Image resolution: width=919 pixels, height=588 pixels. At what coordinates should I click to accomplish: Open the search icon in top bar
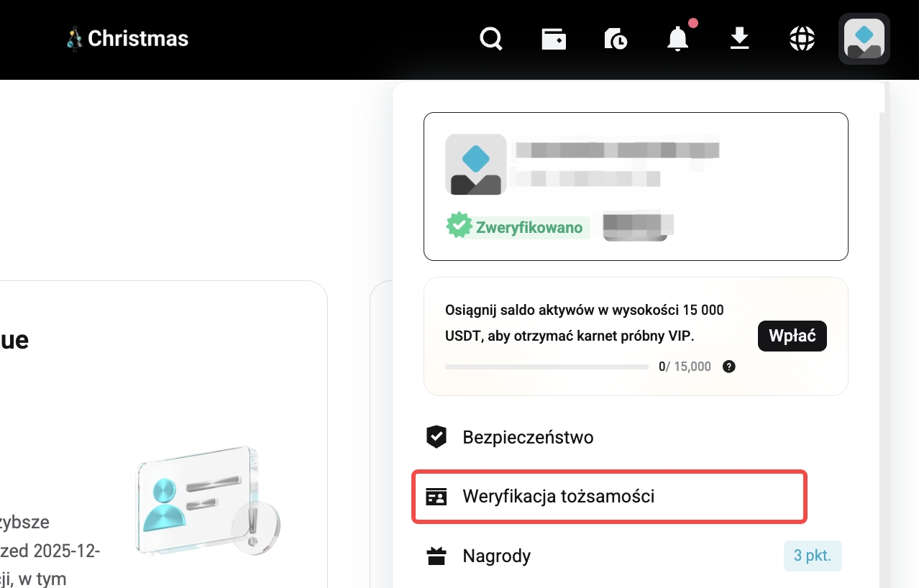pyautogui.click(x=490, y=39)
